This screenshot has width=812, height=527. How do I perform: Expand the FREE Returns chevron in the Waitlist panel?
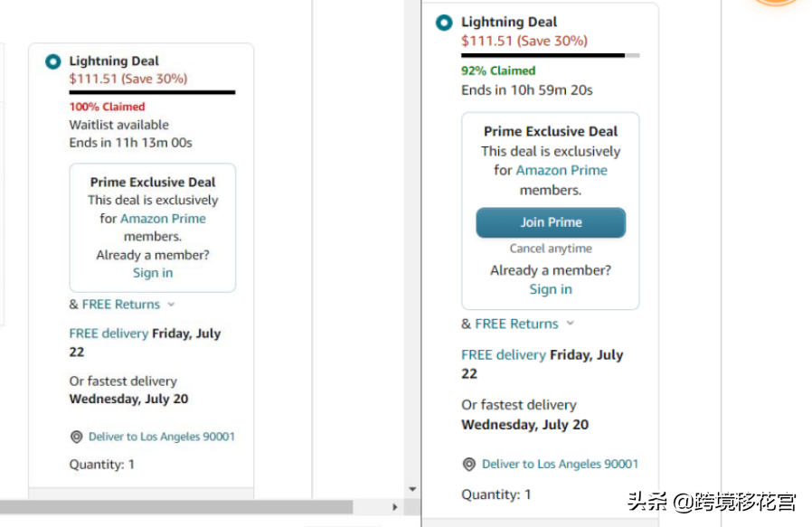click(x=171, y=305)
